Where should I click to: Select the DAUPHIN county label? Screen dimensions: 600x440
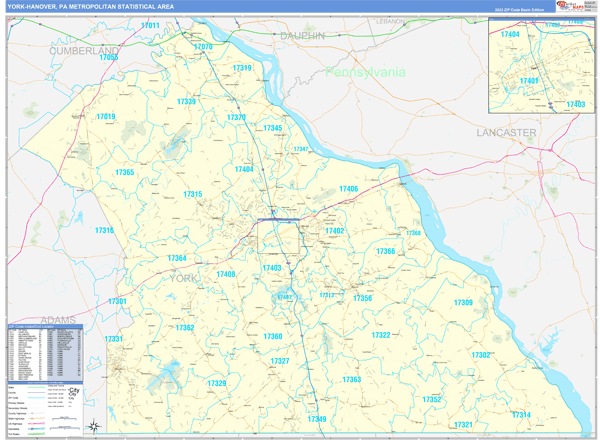click(x=303, y=35)
